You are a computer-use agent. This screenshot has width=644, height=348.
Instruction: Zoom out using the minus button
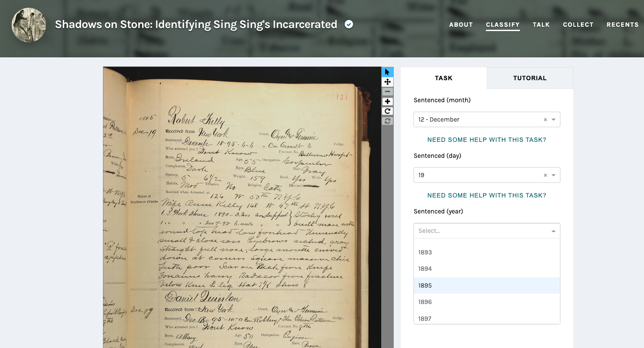[x=387, y=92]
